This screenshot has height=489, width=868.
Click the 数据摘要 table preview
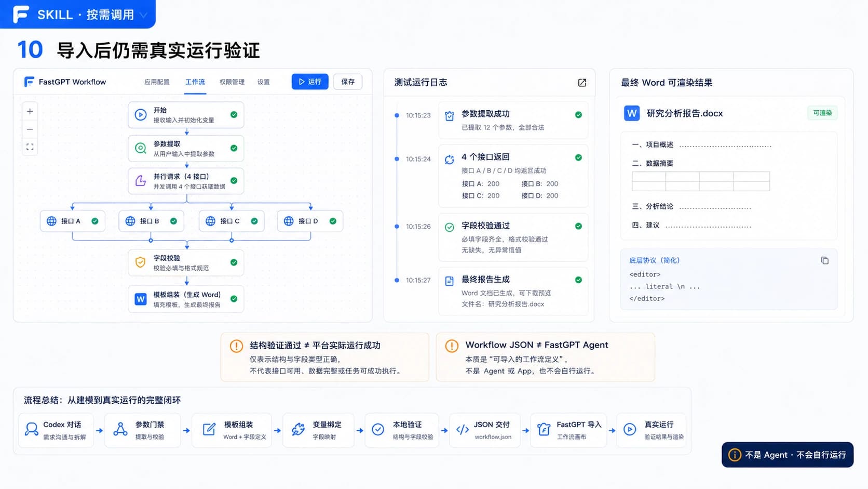click(x=701, y=182)
